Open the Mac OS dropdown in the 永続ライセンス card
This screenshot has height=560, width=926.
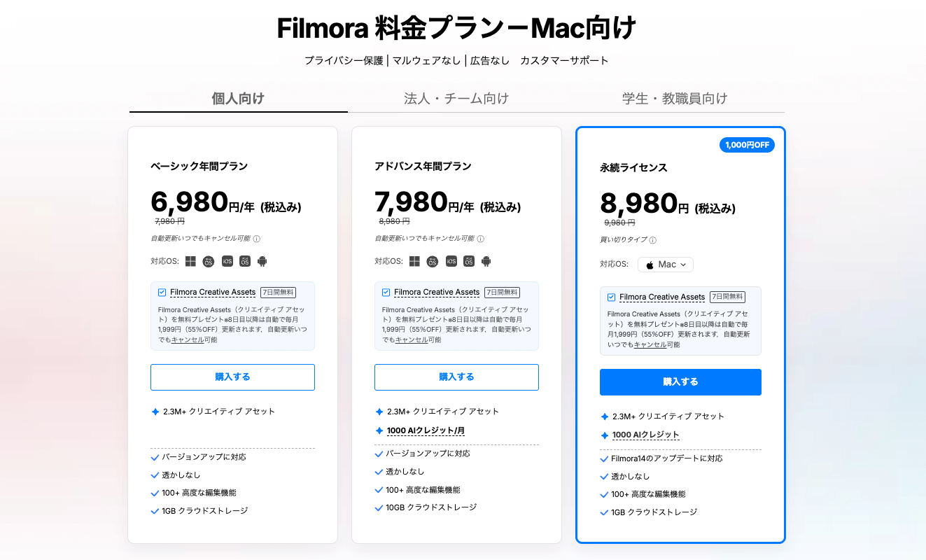666,265
